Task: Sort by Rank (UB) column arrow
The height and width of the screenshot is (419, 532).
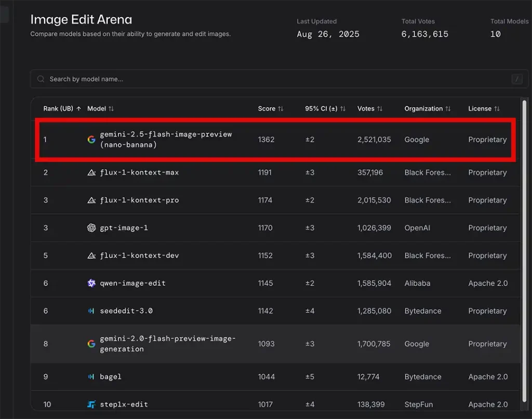Action: click(x=79, y=109)
